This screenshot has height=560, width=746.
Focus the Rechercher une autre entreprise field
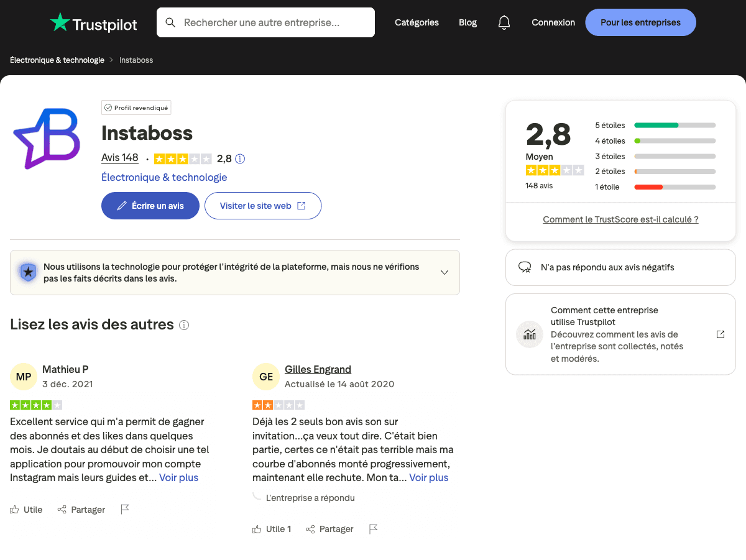pyautogui.click(x=265, y=22)
